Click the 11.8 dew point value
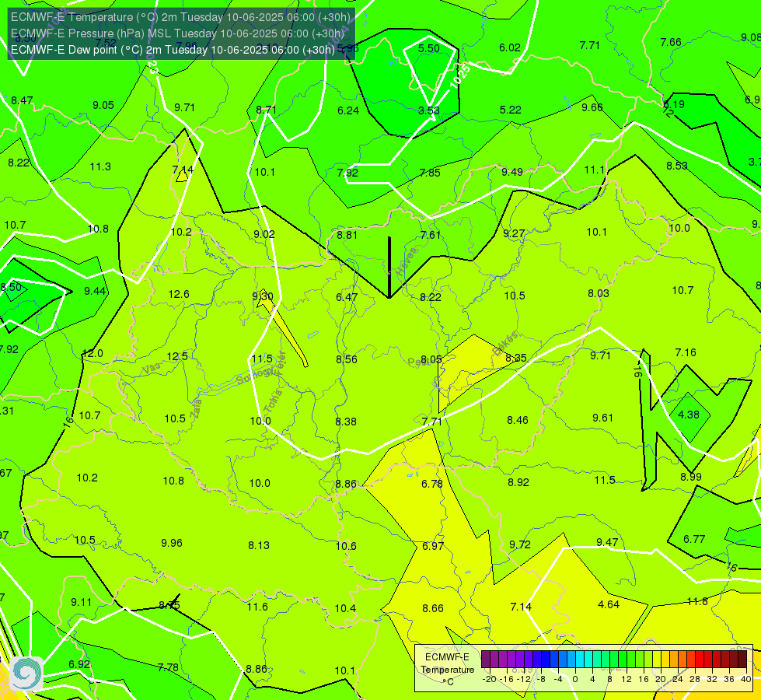The height and width of the screenshot is (700, 761). coord(697,601)
